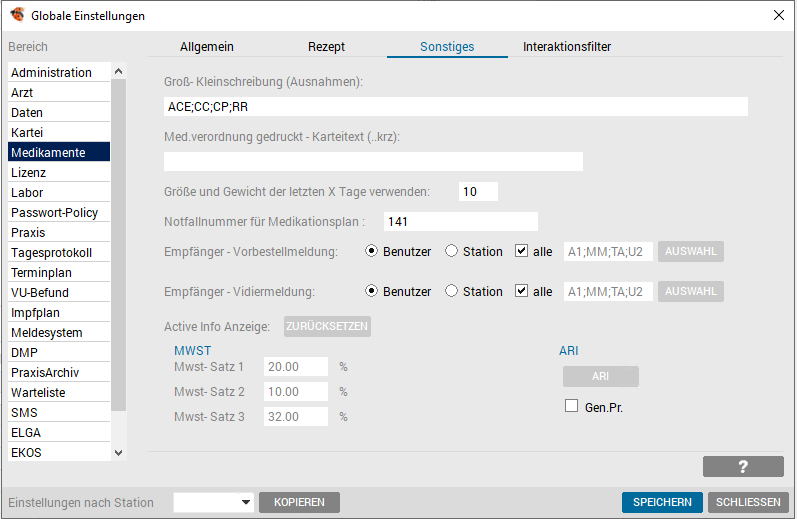Click the SCHLIESSEN button
This screenshot has height=519, width=797.
[748, 502]
